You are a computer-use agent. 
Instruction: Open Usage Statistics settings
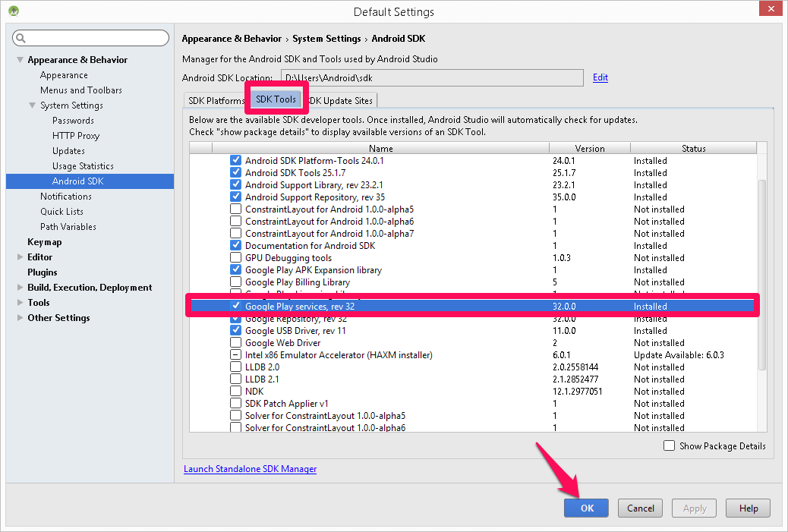(x=83, y=165)
